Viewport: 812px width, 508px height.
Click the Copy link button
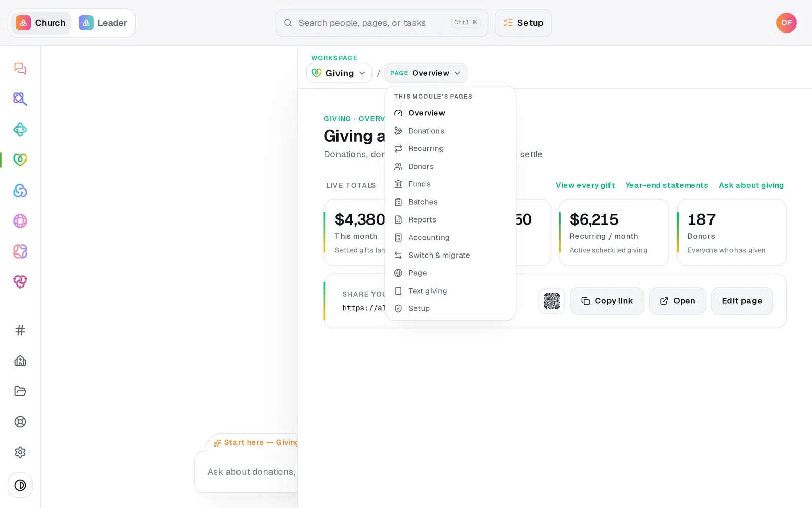click(607, 301)
